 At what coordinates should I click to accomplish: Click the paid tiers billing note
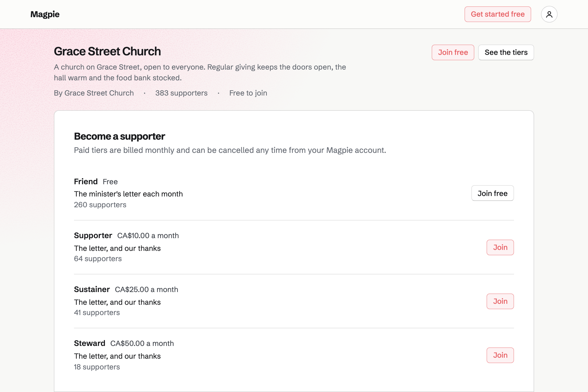click(x=230, y=150)
